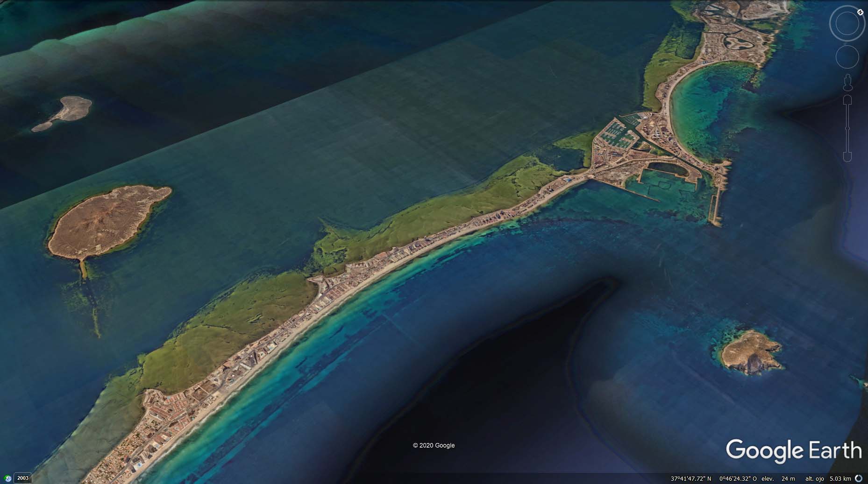The width and height of the screenshot is (868, 484).
Task: Click the small narrow island at upper left
Action: [64, 112]
